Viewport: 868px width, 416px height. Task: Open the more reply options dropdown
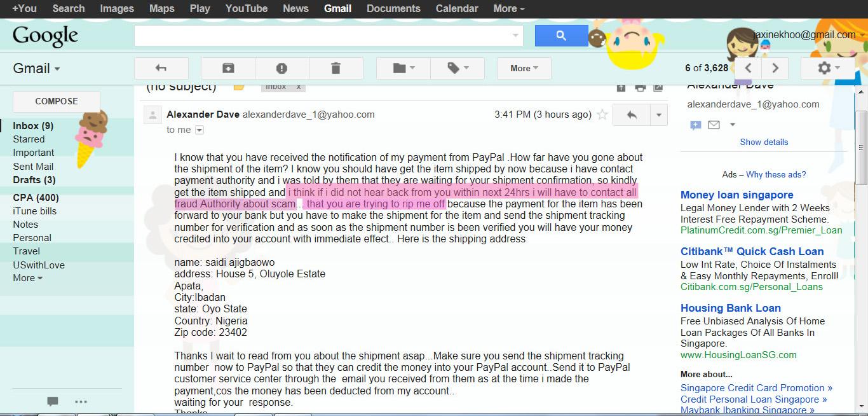[659, 115]
